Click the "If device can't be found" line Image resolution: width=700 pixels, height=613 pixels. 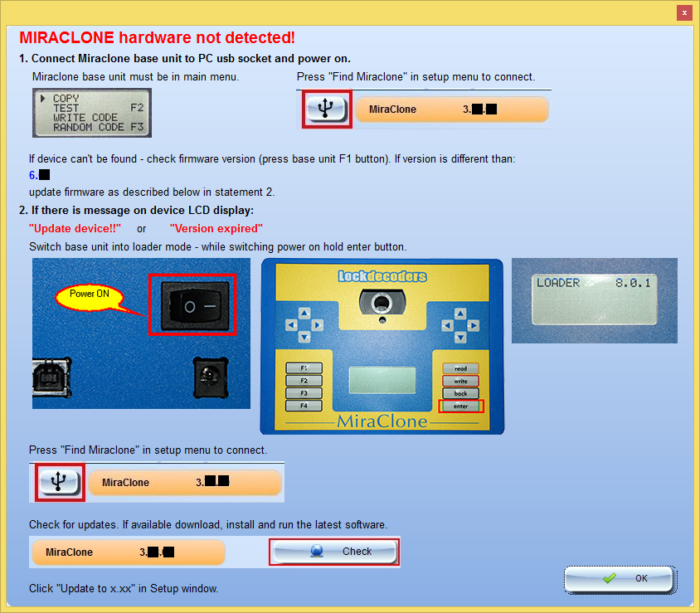272,159
